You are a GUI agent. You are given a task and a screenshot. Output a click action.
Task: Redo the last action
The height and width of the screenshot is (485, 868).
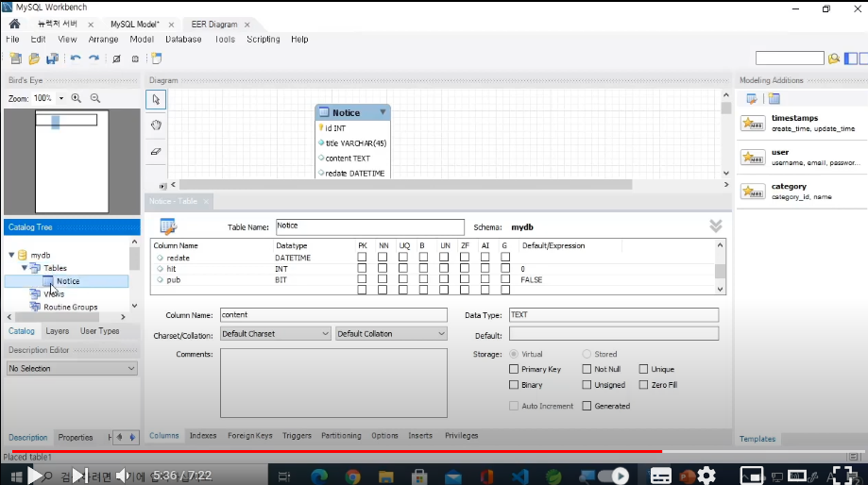tap(94, 59)
